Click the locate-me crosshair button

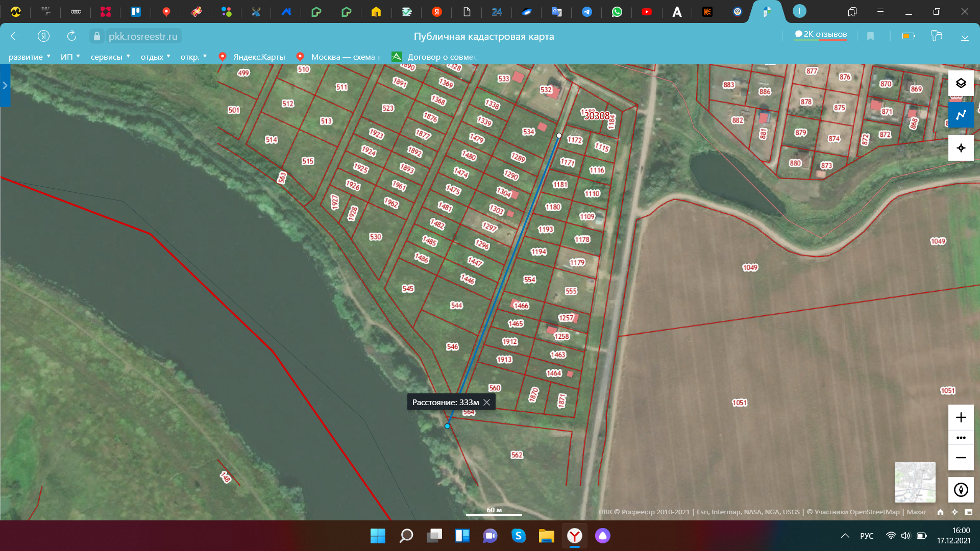coord(961,148)
